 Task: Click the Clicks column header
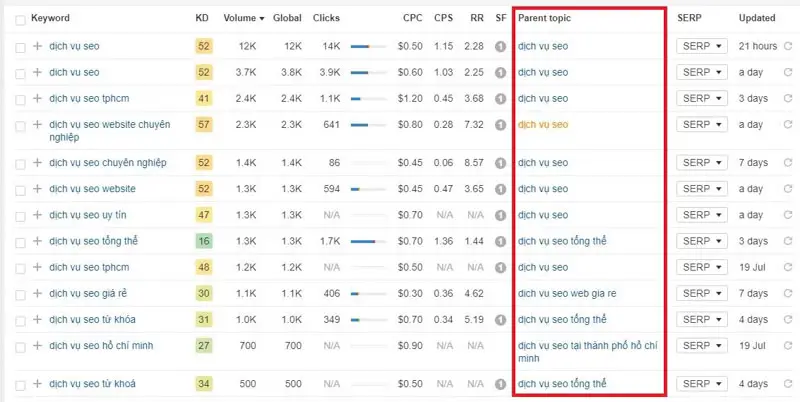327,18
